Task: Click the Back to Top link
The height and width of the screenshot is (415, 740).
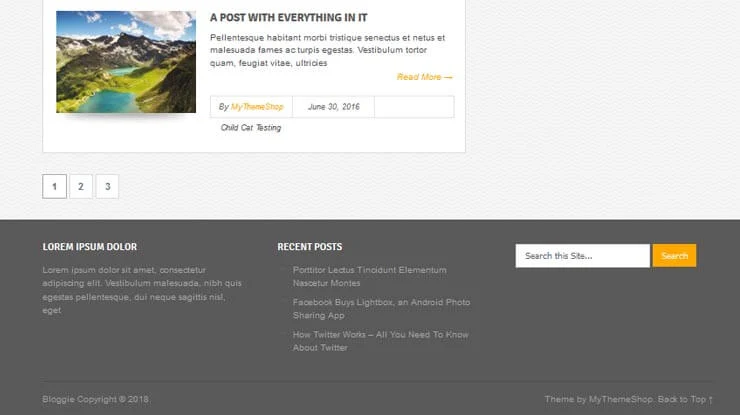Action: click(685, 399)
